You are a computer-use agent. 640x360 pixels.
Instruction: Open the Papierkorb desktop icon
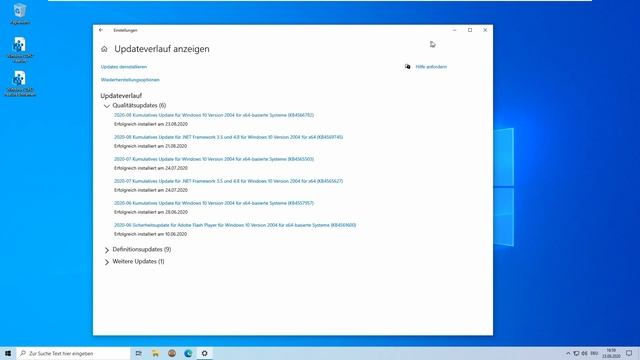click(20, 13)
